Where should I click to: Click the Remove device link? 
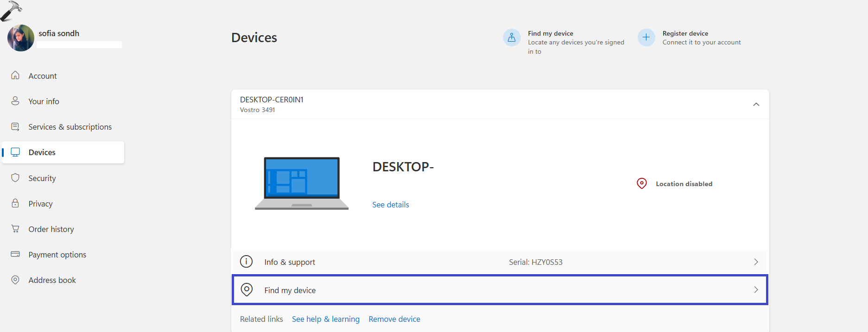[x=394, y=319]
